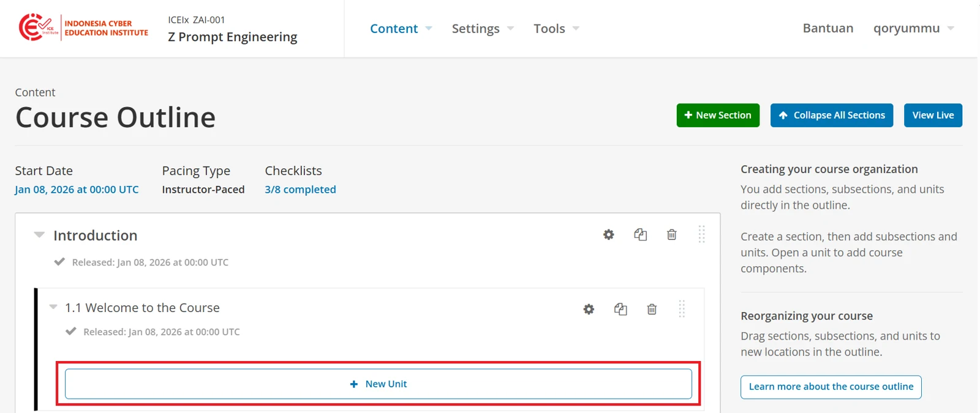Screen dimensions: 980x413
Task: Open the Tools menu
Action: coord(556,29)
